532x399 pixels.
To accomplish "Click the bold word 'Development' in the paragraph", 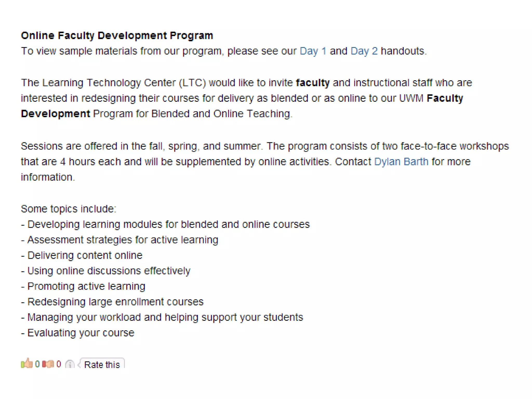I will [x=56, y=114].
